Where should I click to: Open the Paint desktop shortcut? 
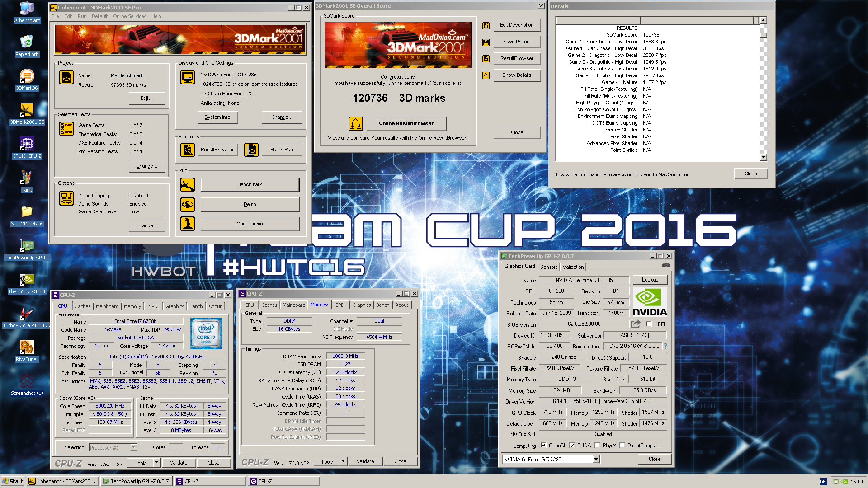27,181
